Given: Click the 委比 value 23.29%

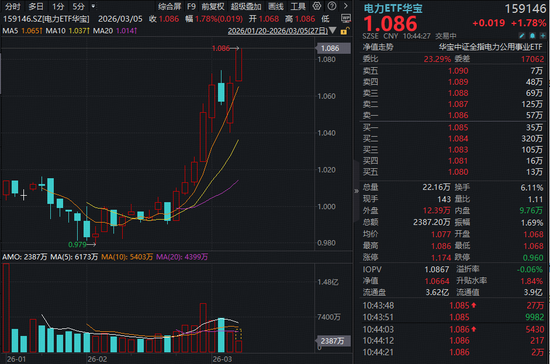Looking at the screenshot, I should coord(437,59).
